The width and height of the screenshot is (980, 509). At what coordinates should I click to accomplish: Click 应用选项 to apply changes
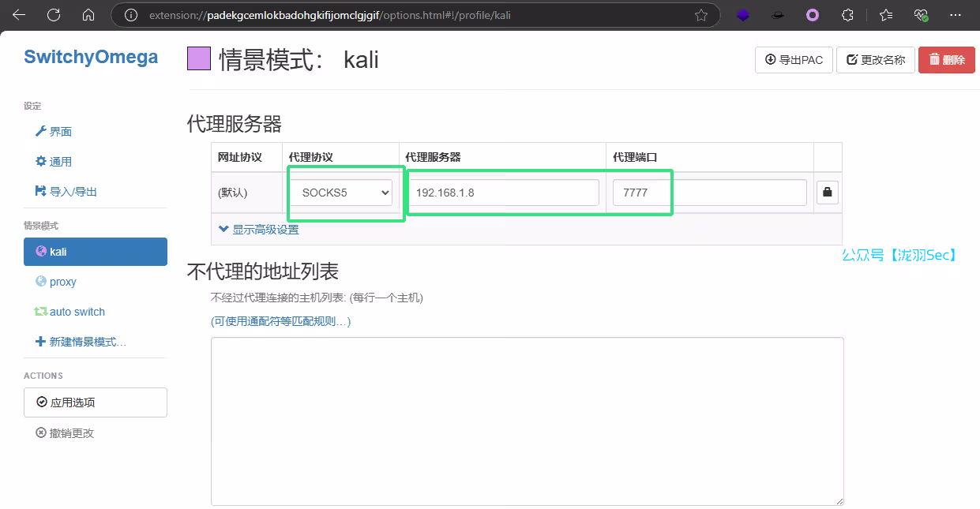(x=96, y=402)
